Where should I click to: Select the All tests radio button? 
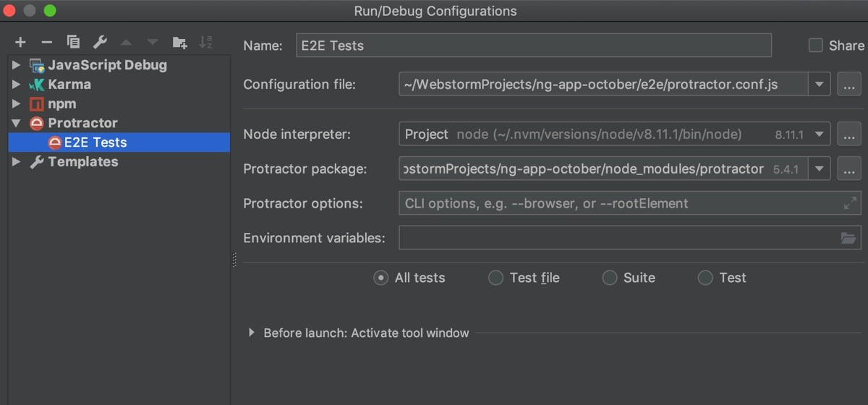click(x=381, y=278)
